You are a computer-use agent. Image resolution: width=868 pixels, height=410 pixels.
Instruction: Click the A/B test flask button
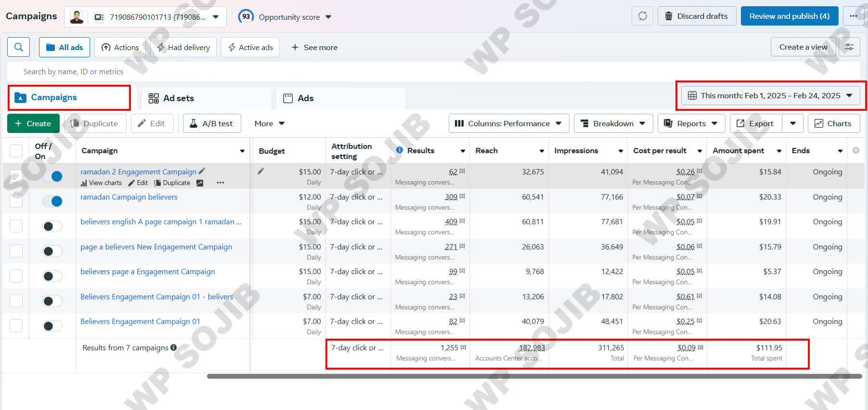coord(212,123)
